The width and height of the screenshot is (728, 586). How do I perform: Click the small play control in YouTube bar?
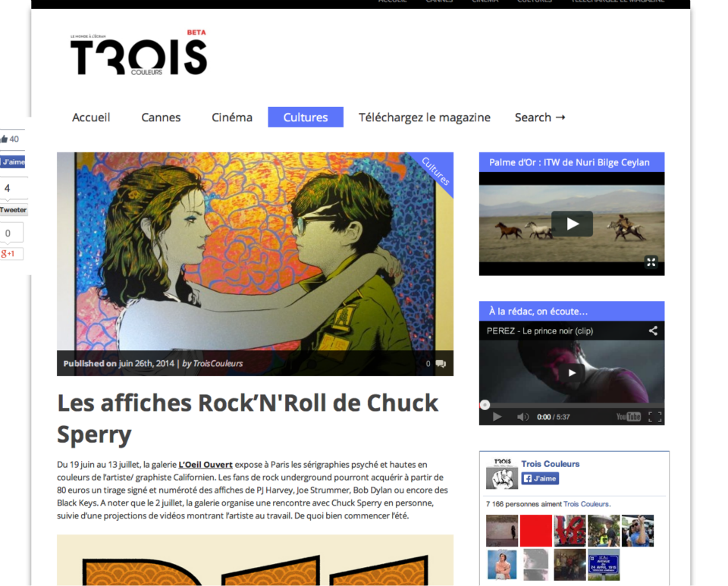coord(497,417)
